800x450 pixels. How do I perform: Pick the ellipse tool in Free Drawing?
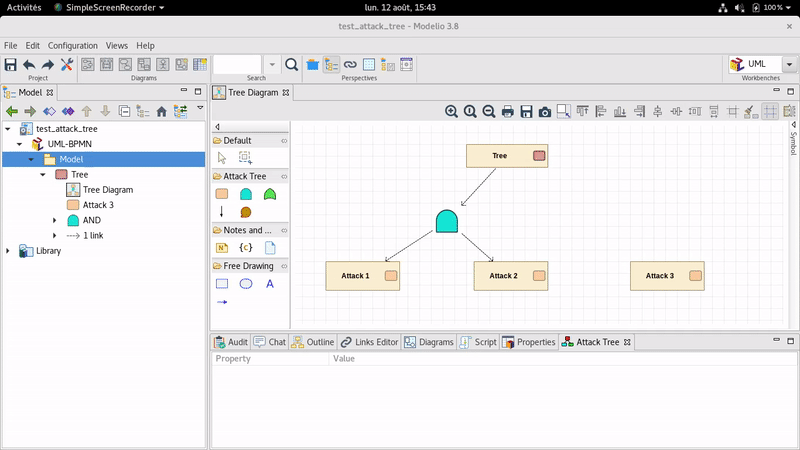click(246, 284)
